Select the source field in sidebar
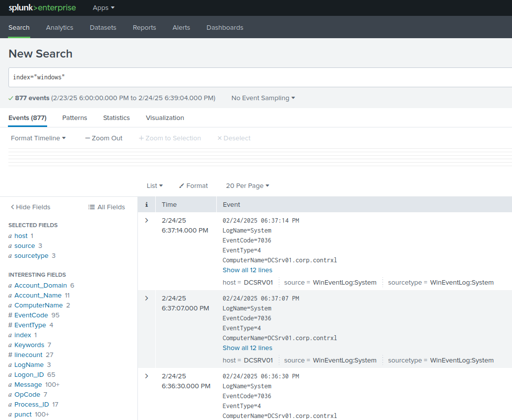This screenshot has width=512, height=420. (x=24, y=246)
